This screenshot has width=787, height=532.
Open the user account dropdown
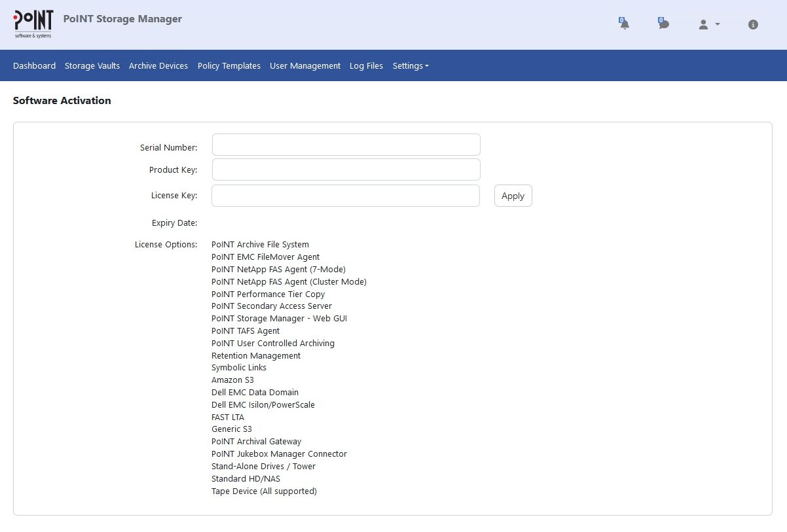click(708, 24)
